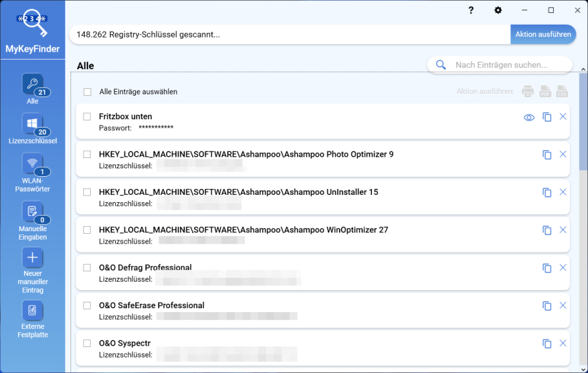
Task: Open Manuelle Eingaben section
Action: 32,212
